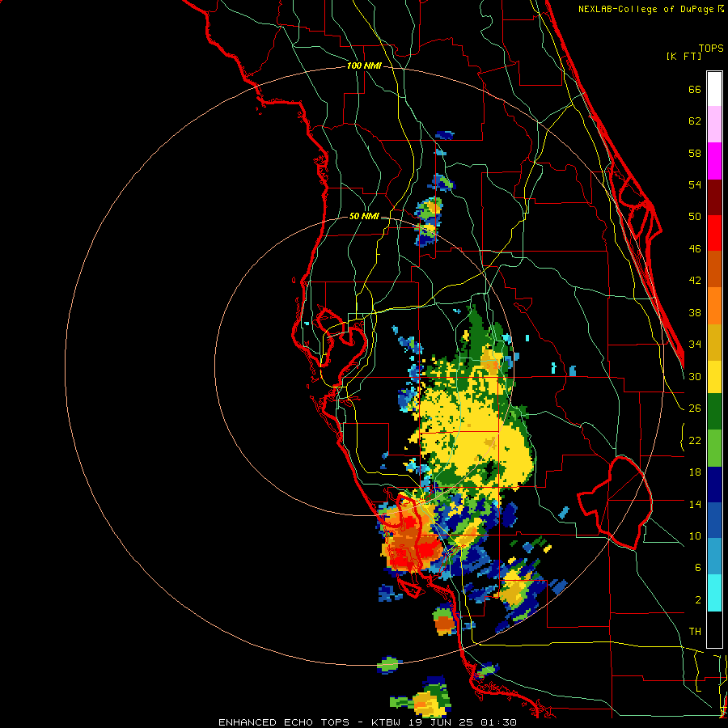The image size is (728, 728).
Task: Select the 38 scale label
Action: [x=695, y=312]
